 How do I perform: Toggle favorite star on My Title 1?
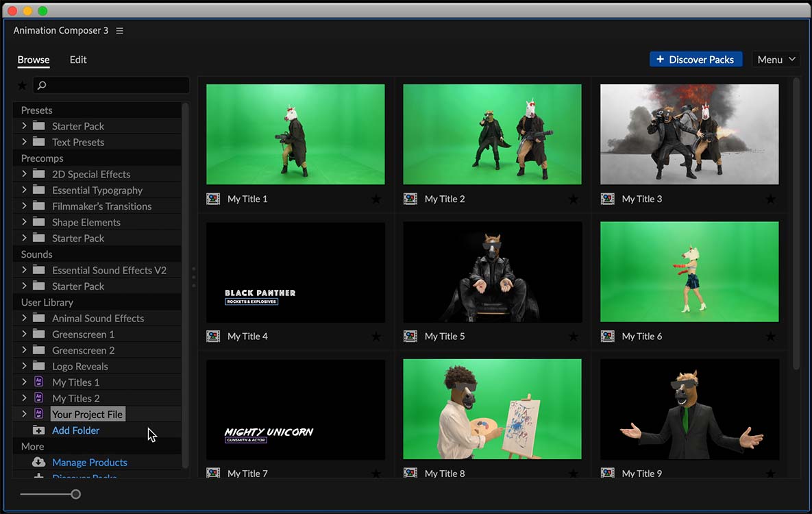[376, 199]
